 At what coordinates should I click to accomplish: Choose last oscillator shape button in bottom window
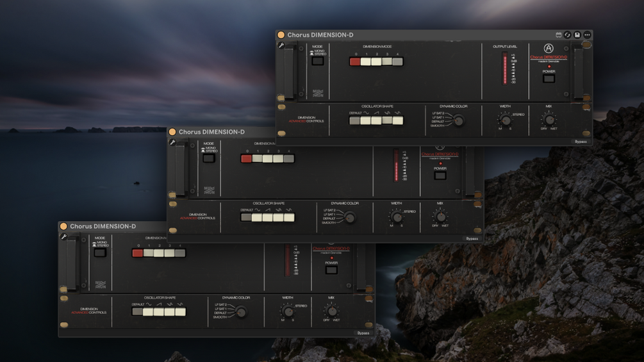click(180, 311)
